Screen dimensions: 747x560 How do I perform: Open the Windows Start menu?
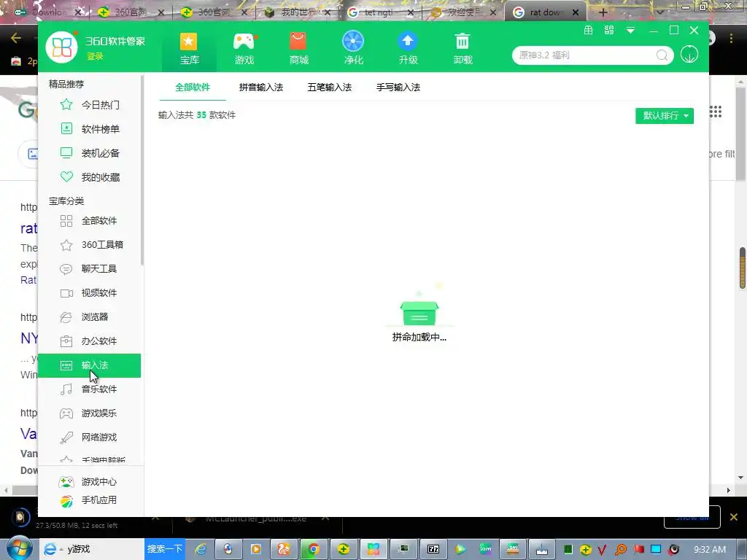19,548
